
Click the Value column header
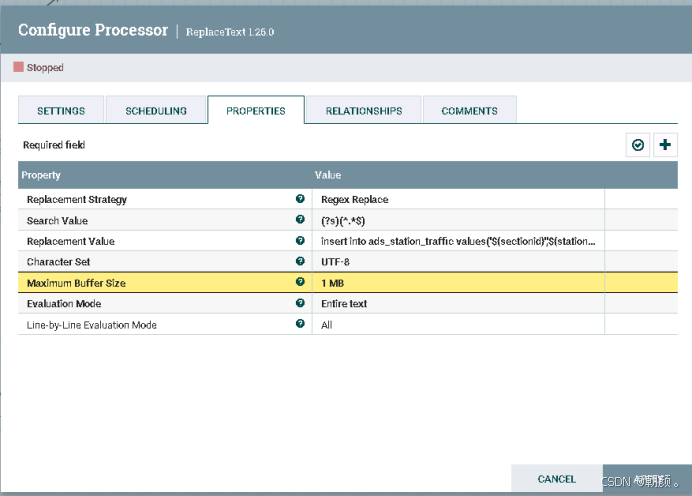coord(328,175)
